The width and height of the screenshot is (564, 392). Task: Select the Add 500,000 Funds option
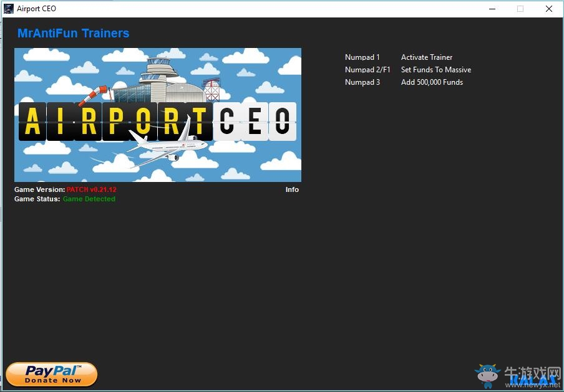432,82
